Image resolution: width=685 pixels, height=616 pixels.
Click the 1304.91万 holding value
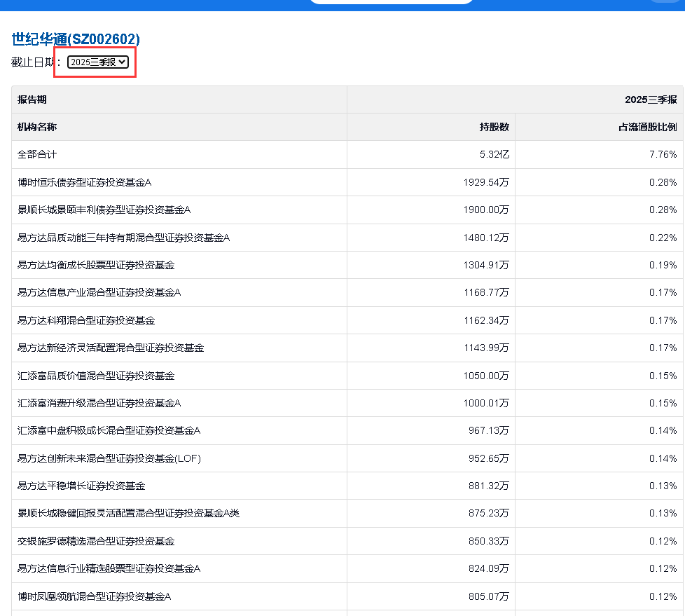tap(486, 265)
